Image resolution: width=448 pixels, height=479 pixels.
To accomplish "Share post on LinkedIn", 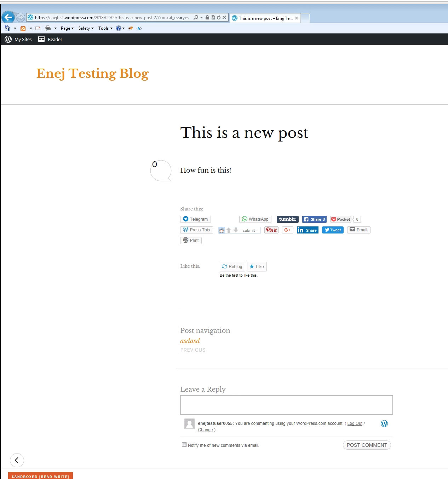I will [308, 230].
